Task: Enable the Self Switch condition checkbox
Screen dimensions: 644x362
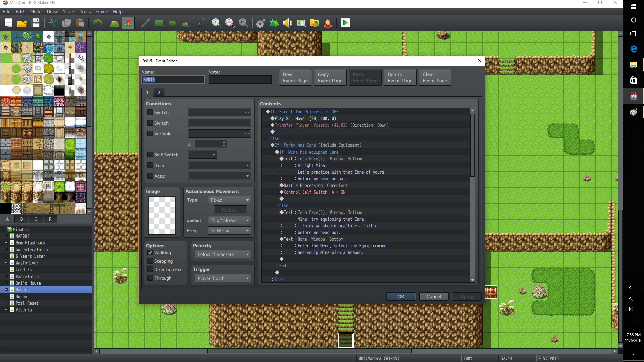Action: [150, 155]
